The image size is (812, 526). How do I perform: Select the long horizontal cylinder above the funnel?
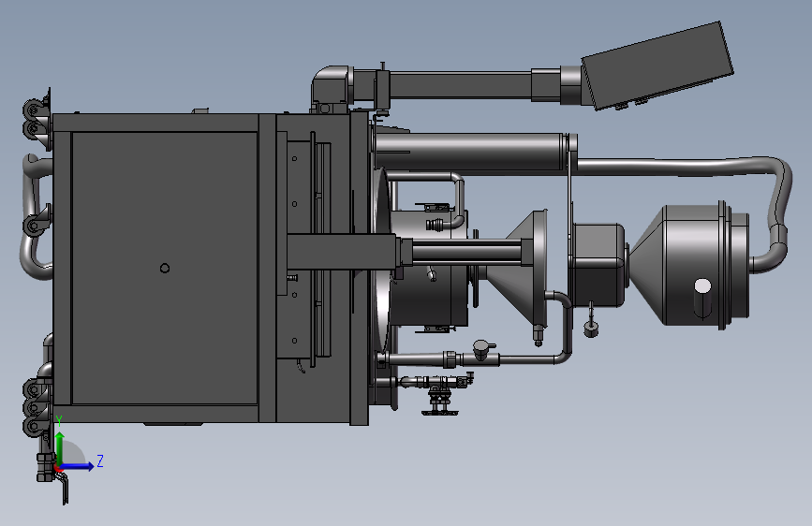pyautogui.click(x=468, y=152)
